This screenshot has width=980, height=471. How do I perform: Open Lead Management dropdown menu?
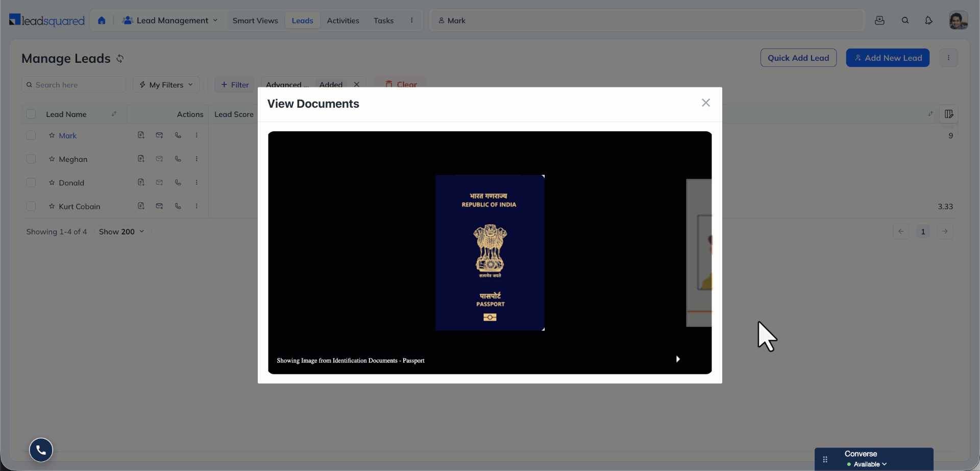tap(170, 20)
